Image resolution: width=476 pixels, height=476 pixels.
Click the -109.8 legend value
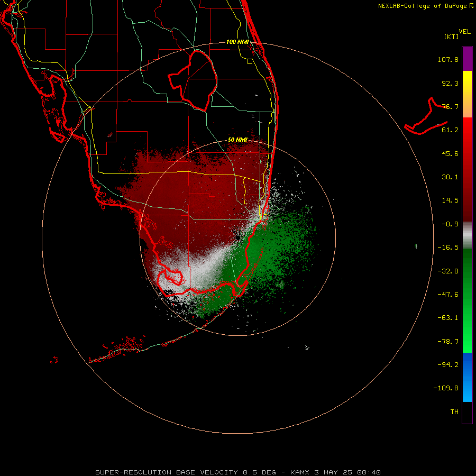click(446, 388)
